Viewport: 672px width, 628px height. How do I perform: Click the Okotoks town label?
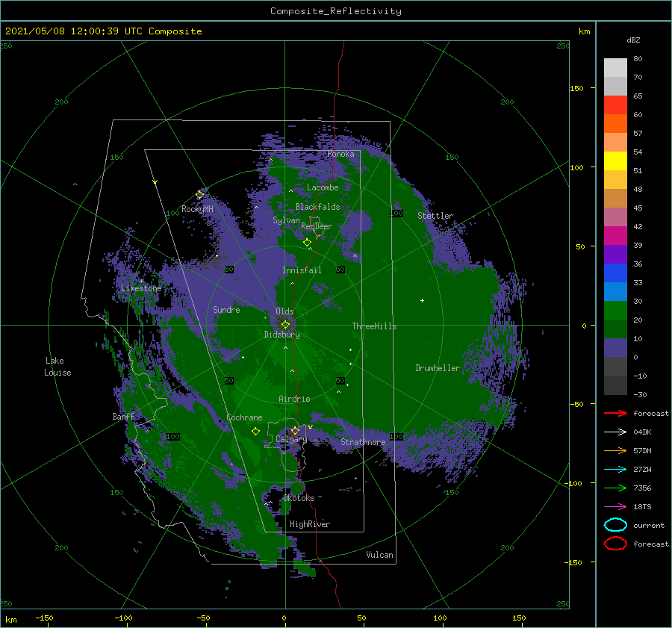[299, 498]
